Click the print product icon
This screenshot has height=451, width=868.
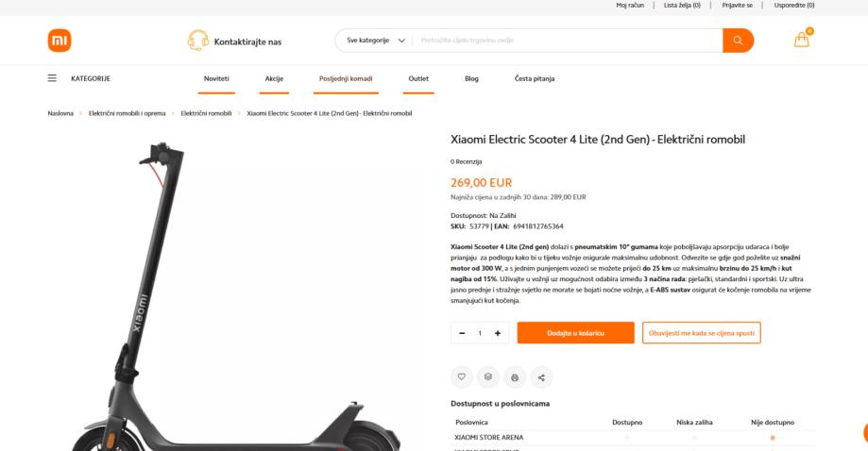click(514, 377)
